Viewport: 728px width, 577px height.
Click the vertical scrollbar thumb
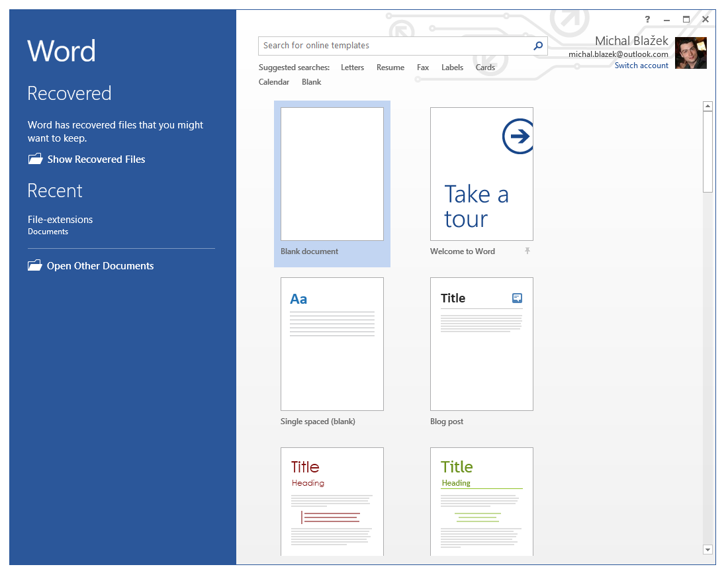[707, 152]
